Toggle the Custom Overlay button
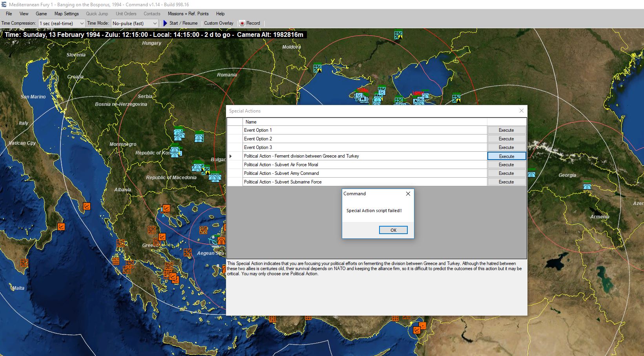 click(x=219, y=24)
